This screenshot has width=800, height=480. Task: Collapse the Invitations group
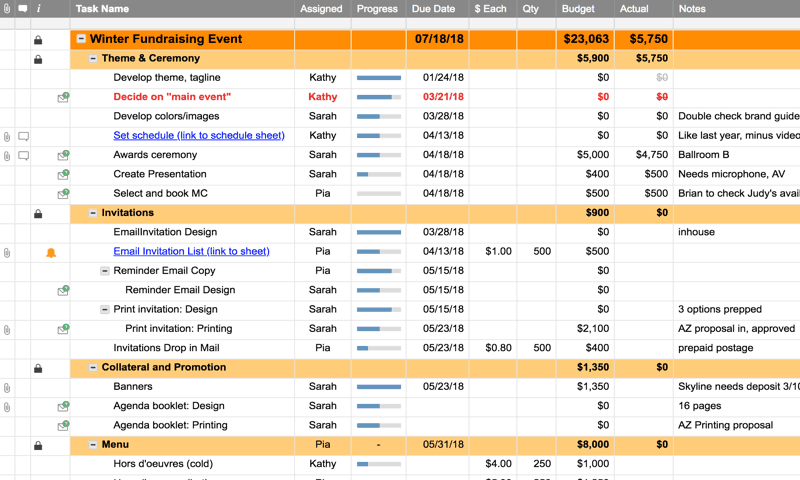point(93,213)
